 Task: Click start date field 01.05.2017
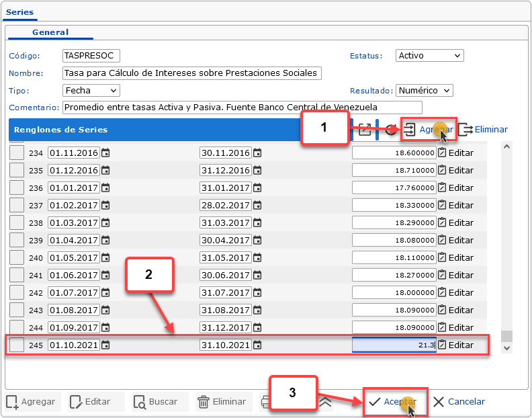(x=74, y=258)
